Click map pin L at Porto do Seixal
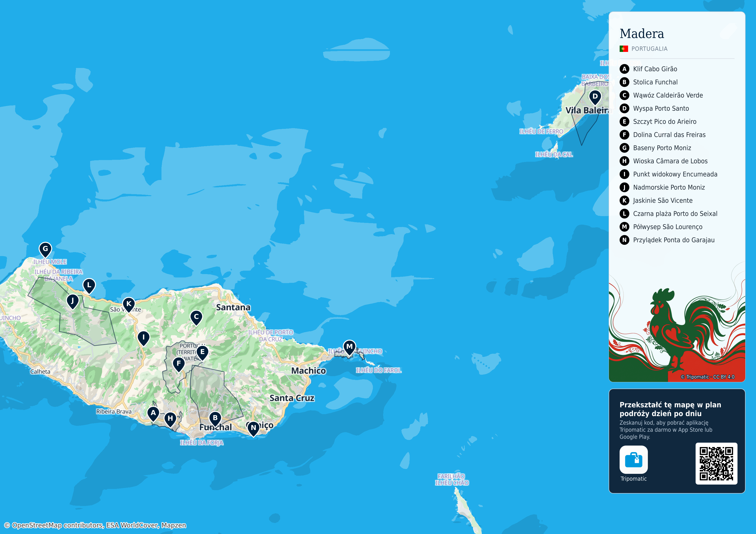756x534 pixels. pos(89,286)
